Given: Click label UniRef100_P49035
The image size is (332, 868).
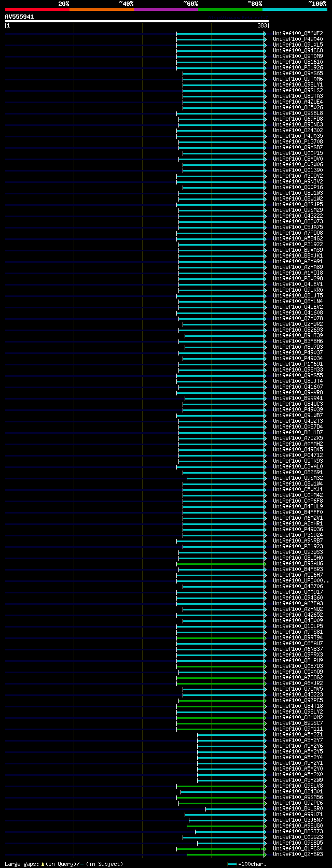Looking at the screenshot, I should (x=298, y=136).
